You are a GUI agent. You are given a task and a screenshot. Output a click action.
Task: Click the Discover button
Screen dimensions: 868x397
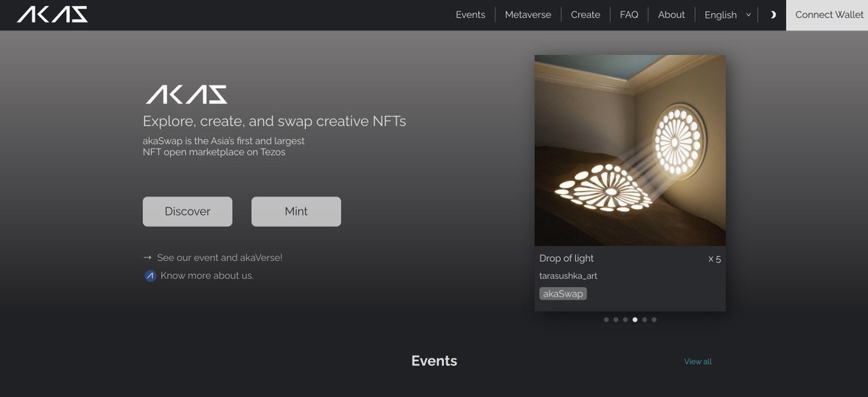pyautogui.click(x=187, y=211)
